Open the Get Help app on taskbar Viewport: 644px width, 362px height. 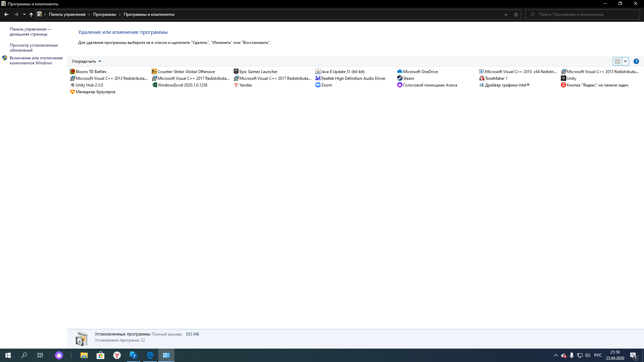133,355
